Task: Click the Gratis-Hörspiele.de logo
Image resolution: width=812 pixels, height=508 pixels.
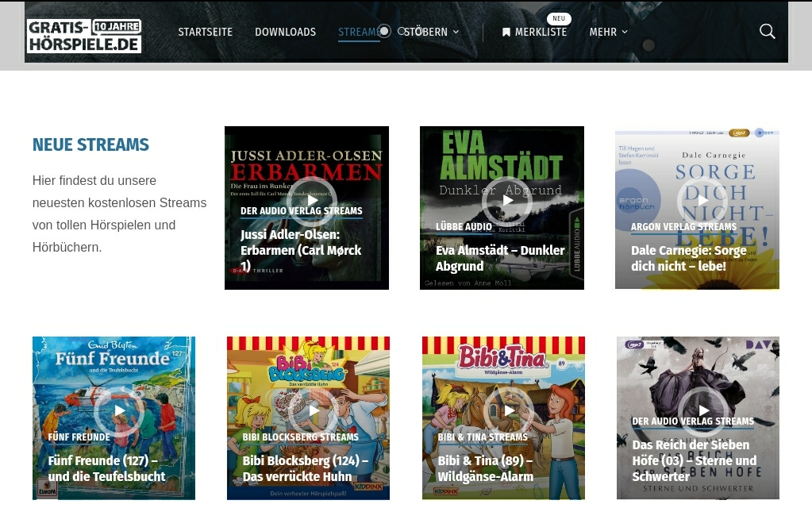Action: pyautogui.click(x=84, y=36)
